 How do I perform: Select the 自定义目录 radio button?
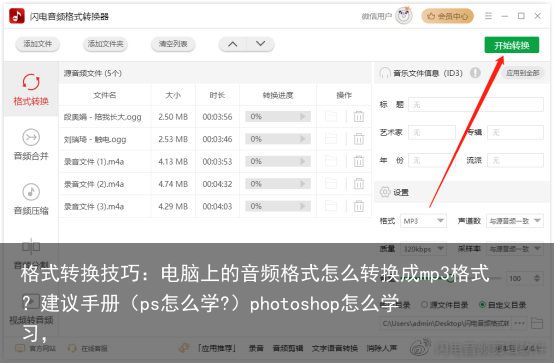[482, 305]
